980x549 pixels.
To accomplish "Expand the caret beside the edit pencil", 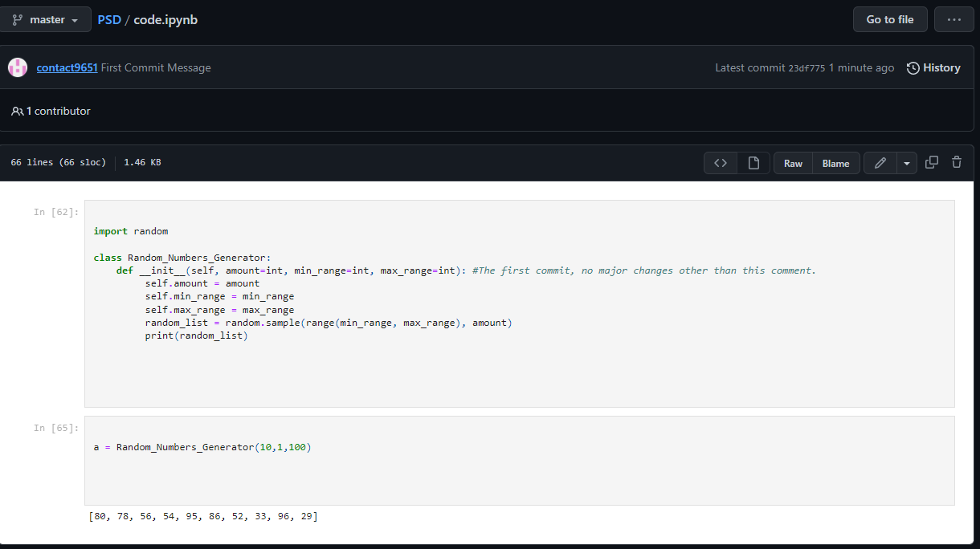I will coord(907,163).
